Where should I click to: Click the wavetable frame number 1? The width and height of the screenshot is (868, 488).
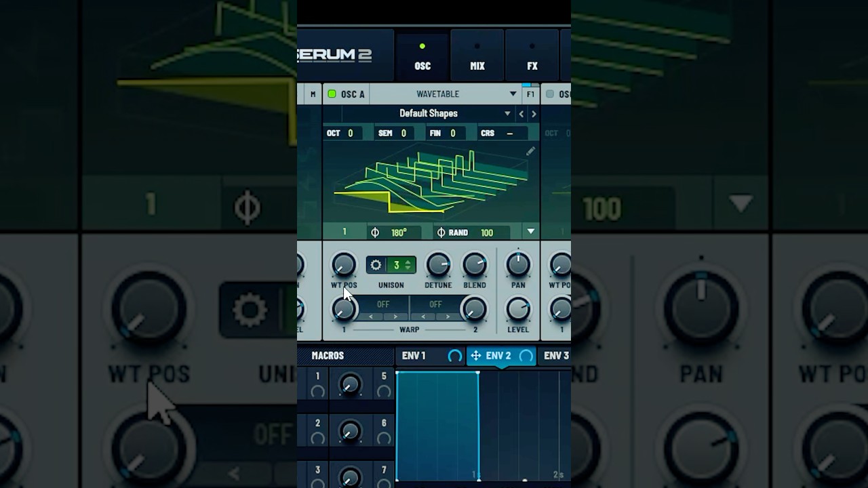[344, 232]
